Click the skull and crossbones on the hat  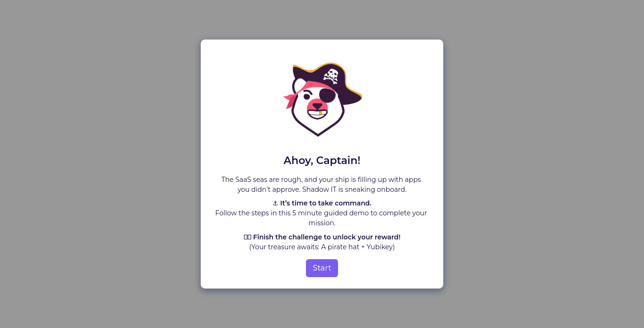click(331, 76)
